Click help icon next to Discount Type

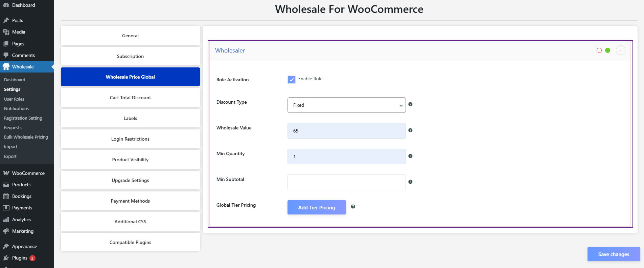click(410, 104)
